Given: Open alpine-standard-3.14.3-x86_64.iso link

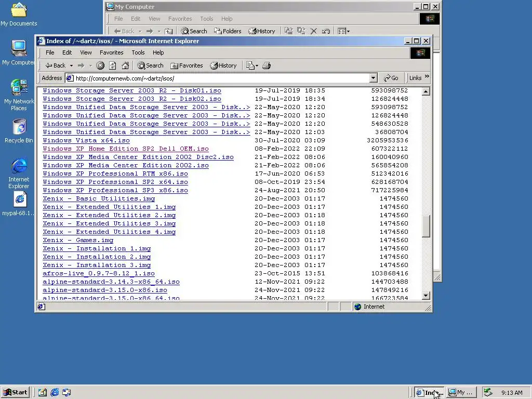Looking at the screenshot, I should (111, 282).
